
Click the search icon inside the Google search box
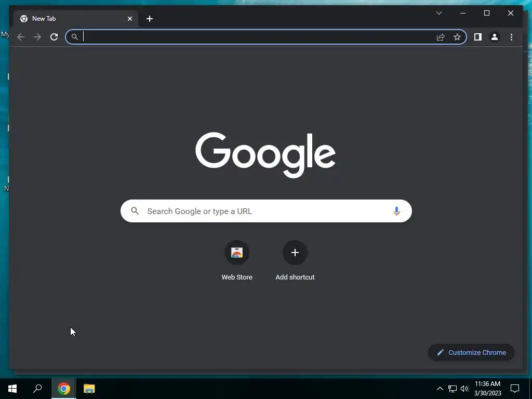[135, 211]
